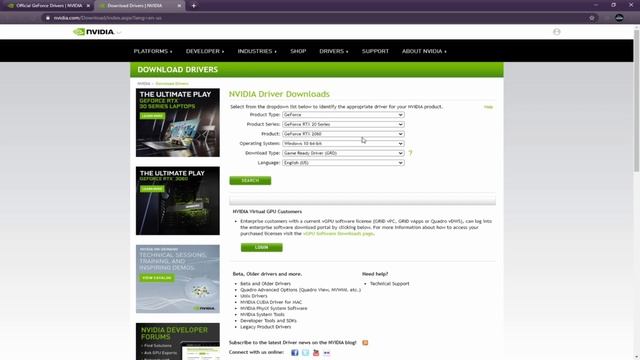Expand the Download Type dropdown

343,153
